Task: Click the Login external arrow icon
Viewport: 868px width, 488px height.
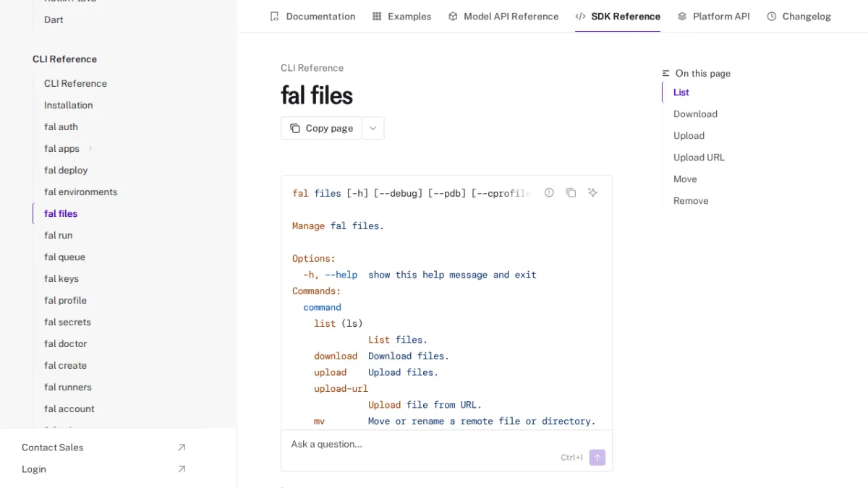Action: pos(182,469)
